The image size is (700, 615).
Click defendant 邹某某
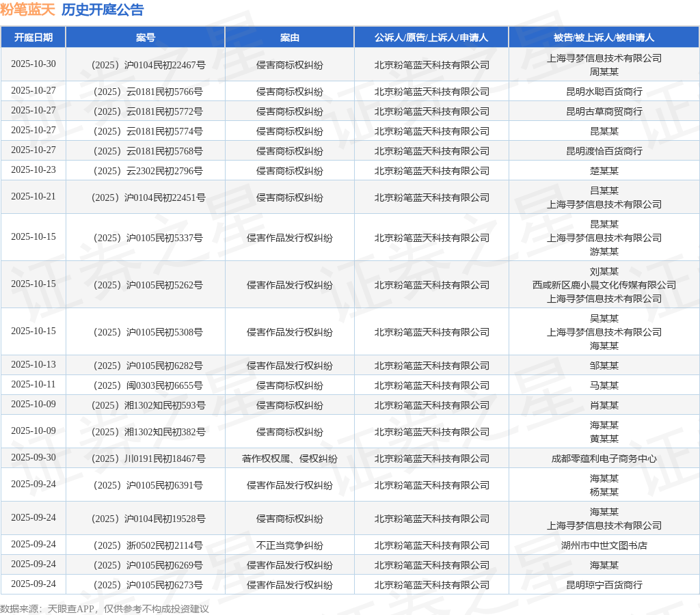click(604, 366)
